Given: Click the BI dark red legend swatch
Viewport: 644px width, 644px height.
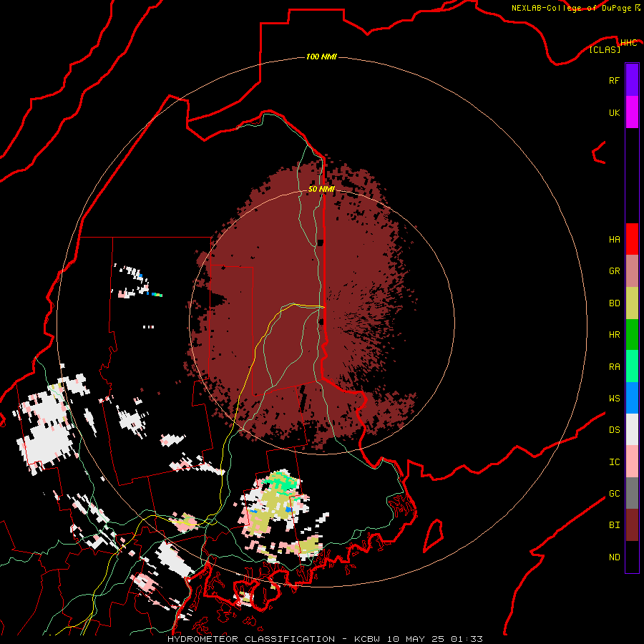Looking at the screenshot, I should (x=632, y=525).
